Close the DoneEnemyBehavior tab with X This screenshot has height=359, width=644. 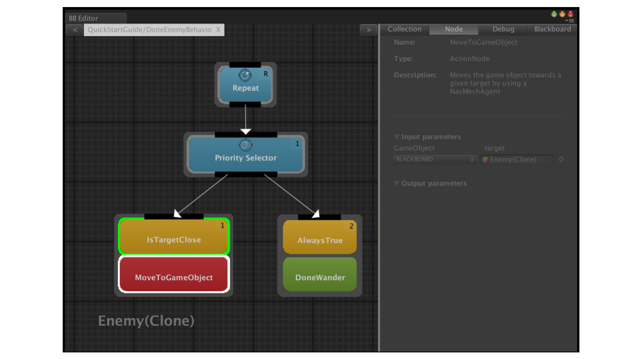[218, 30]
